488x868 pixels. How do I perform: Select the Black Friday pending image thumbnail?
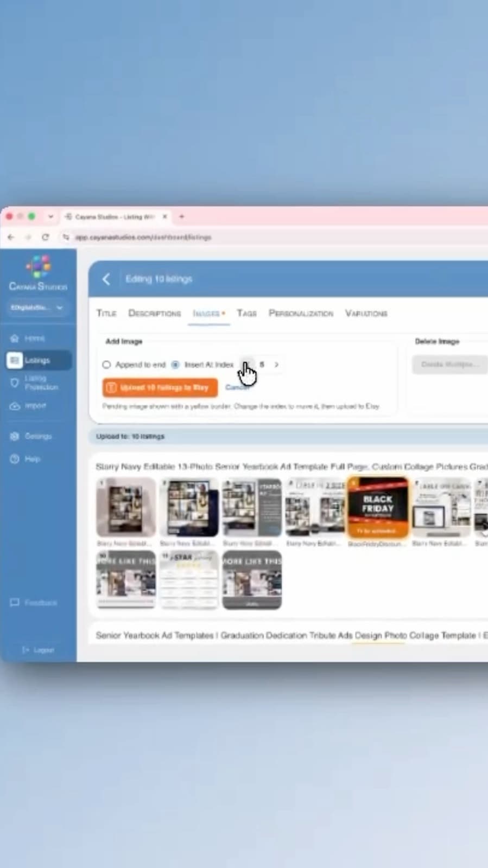click(378, 507)
